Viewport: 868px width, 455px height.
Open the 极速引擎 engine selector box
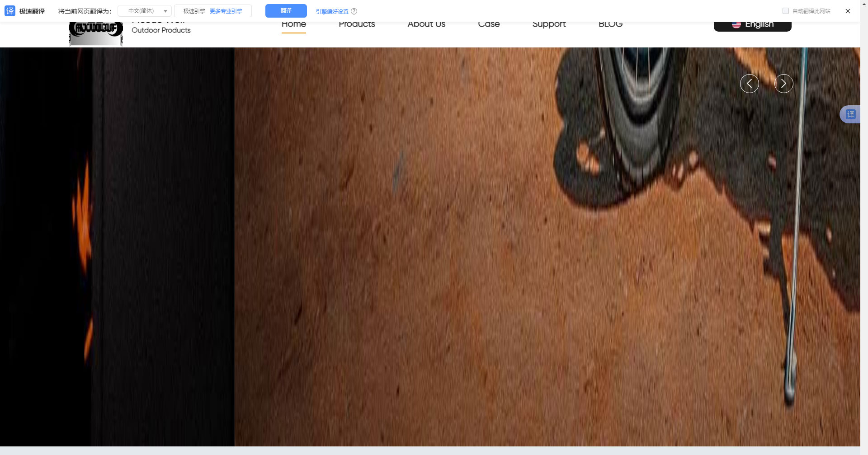coord(194,11)
